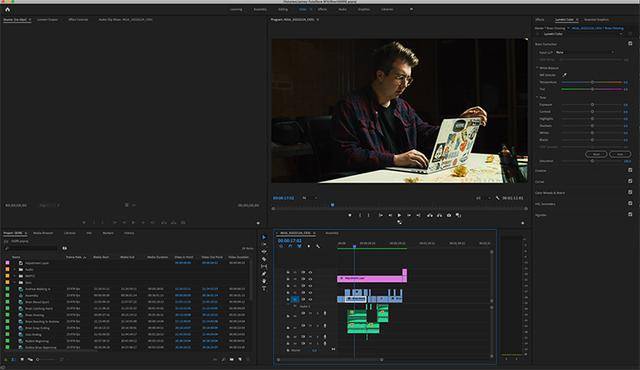Adjust the Temperature slider handle
Screen dimensions: 640x370
click(x=592, y=82)
